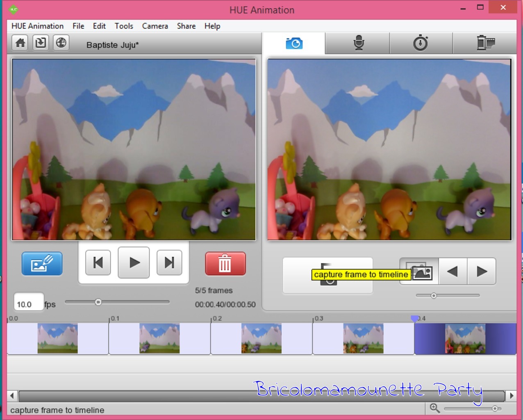523x420 pixels.
Task: Click the timeline scrollbar left arrow
Action: coord(12,396)
